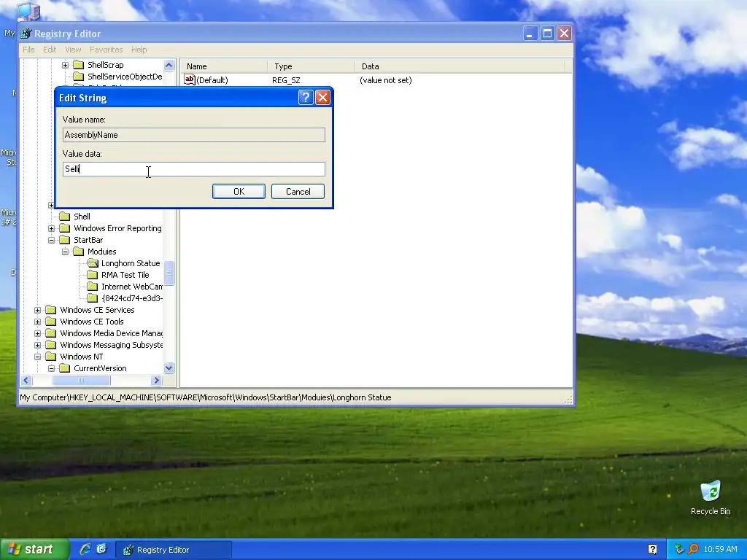Open the File menu
This screenshot has height=560, width=747.
tap(28, 50)
